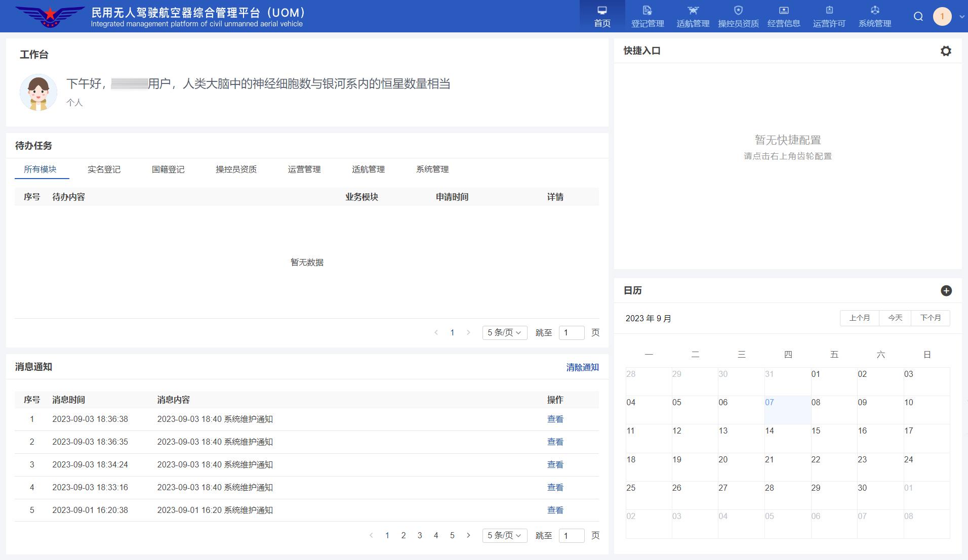Go to 下个月 in calendar
The image size is (968, 560).
tap(930, 318)
